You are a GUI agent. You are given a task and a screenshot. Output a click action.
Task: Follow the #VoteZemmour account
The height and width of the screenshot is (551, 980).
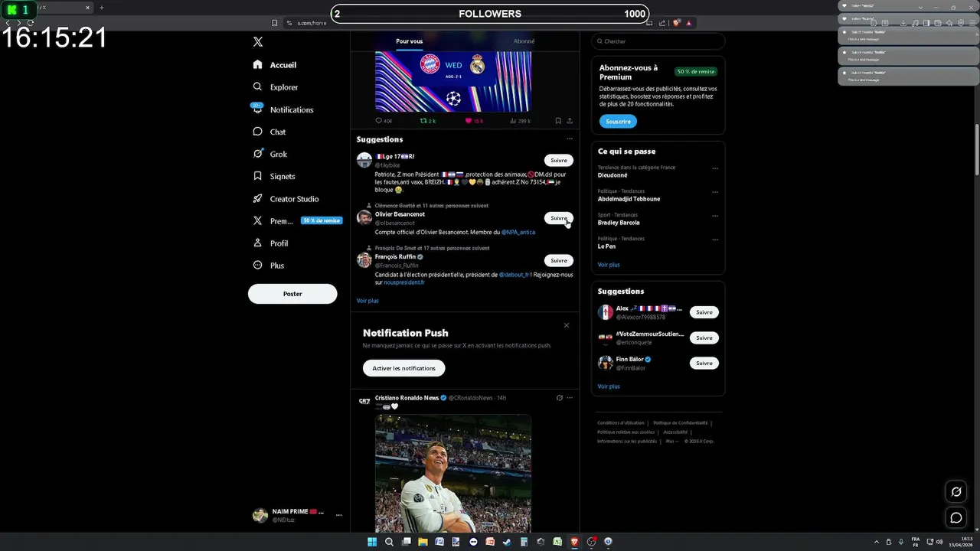(x=704, y=337)
